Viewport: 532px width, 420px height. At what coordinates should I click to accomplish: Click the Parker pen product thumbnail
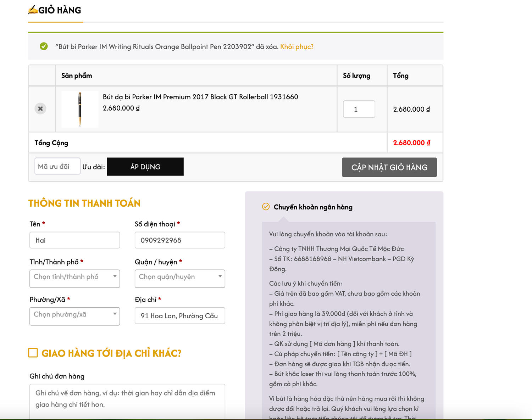coord(80,109)
